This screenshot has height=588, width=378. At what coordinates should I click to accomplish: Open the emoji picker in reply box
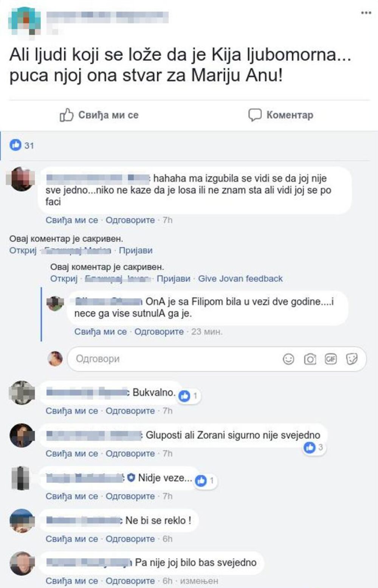pos(288,359)
